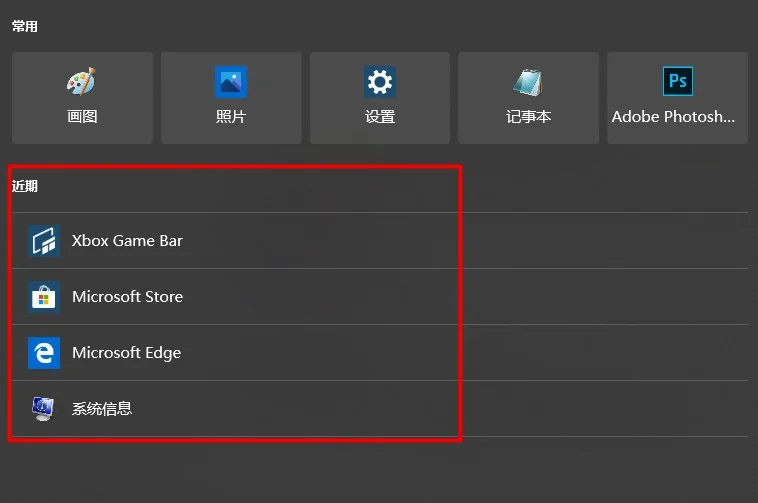Choose Microsoft Edge text entry
758x503 pixels.
click(x=127, y=353)
